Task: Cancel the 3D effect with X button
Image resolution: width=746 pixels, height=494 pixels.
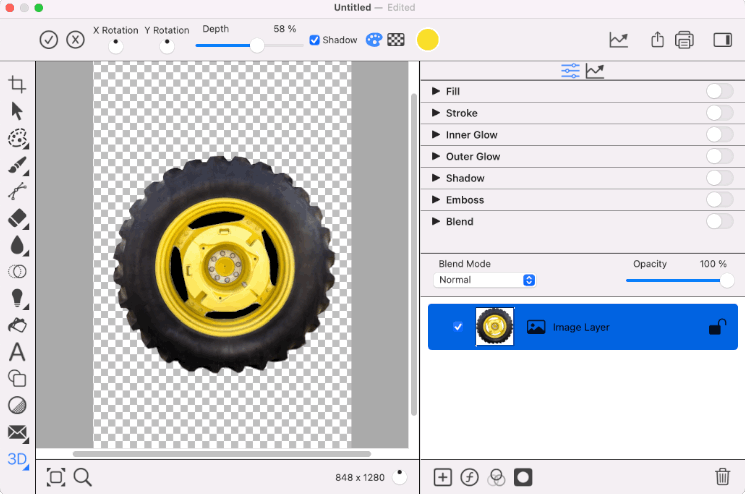Action: (x=75, y=40)
